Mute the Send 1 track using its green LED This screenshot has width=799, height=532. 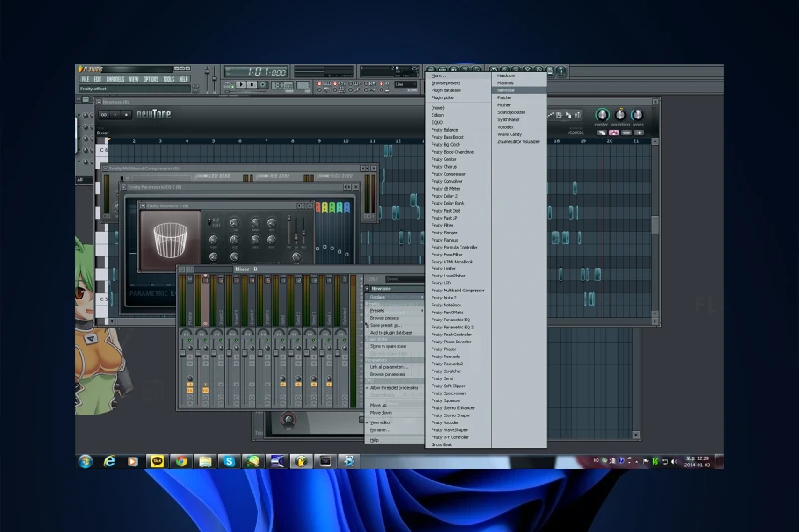pyautogui.click(x=282, y=340)
